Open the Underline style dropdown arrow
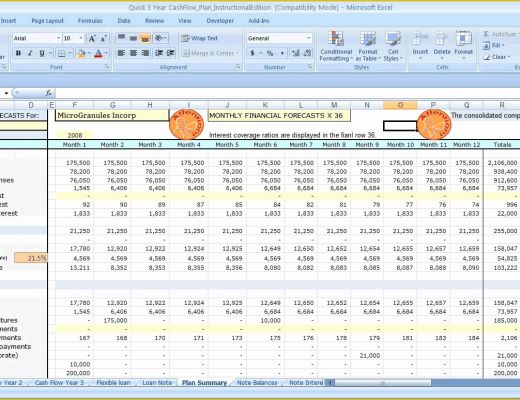This screenshot has width=520, height=400. (50, 53)
